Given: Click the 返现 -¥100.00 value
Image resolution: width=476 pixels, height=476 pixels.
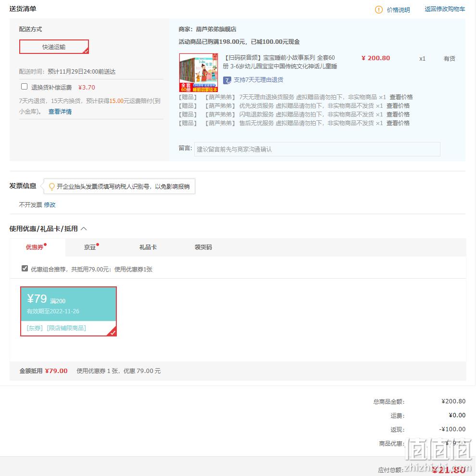Looking at the screenshot, I should 452,429.
